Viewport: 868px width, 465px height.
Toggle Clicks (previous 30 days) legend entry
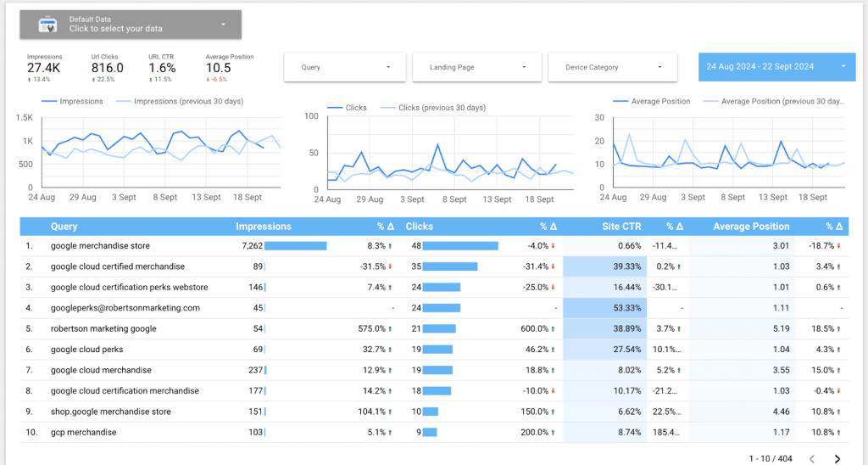(433, 108)
